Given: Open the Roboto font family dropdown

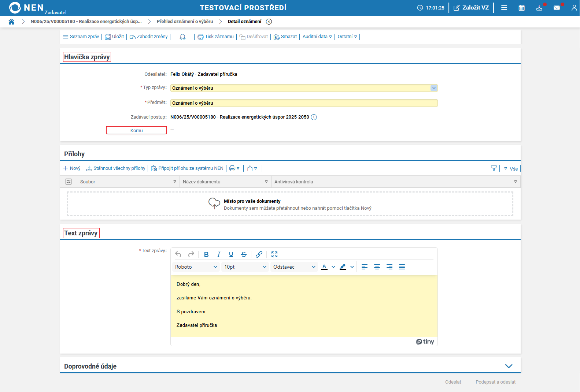Looking at the screenshot, I should tap(196, 267).
